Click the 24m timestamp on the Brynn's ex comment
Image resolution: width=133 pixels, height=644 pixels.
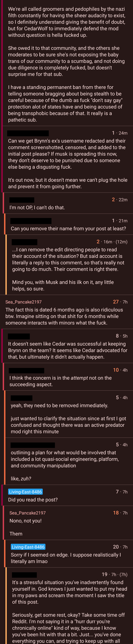[x=123, y=133]
